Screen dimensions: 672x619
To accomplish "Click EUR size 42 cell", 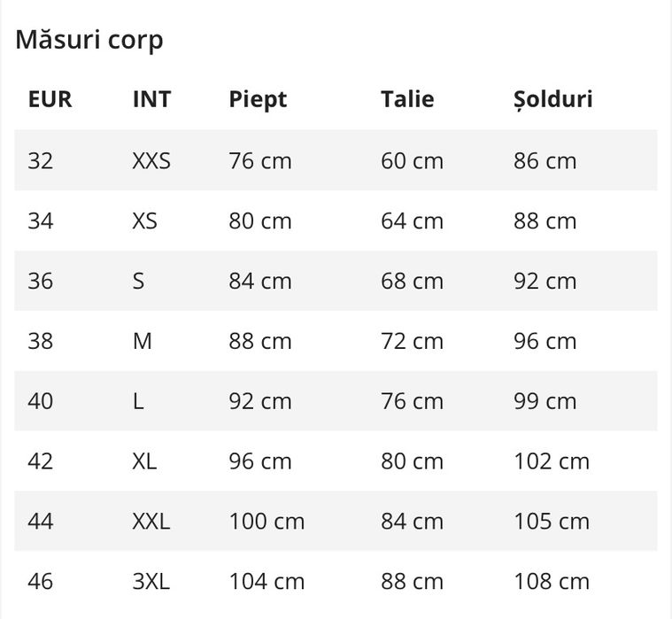I will tap(41, 461).
